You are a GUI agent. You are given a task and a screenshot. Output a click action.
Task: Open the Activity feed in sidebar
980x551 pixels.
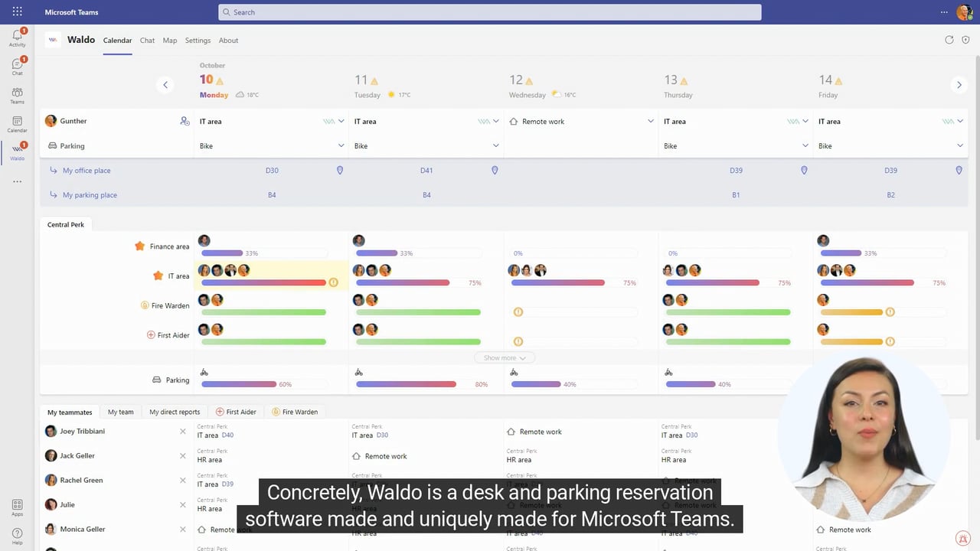pyautogui.click(x=17, y=37)
